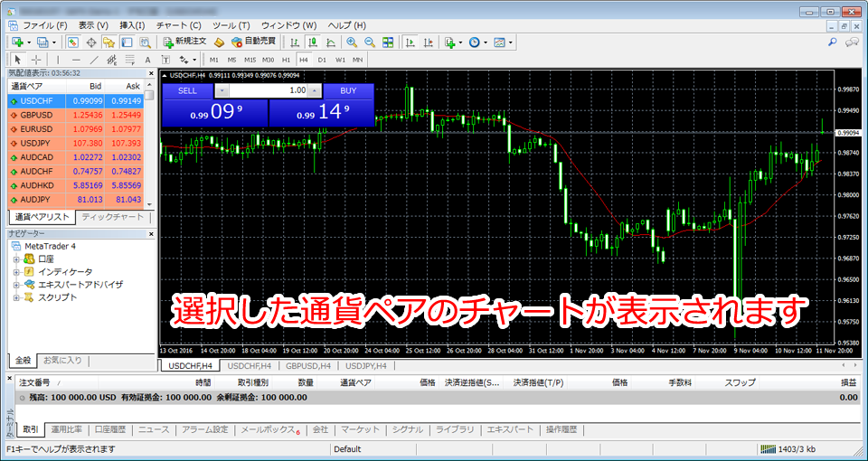Click the BUY button on chart
The height and width of the screenshot is (461, 868).
[348, 90]
